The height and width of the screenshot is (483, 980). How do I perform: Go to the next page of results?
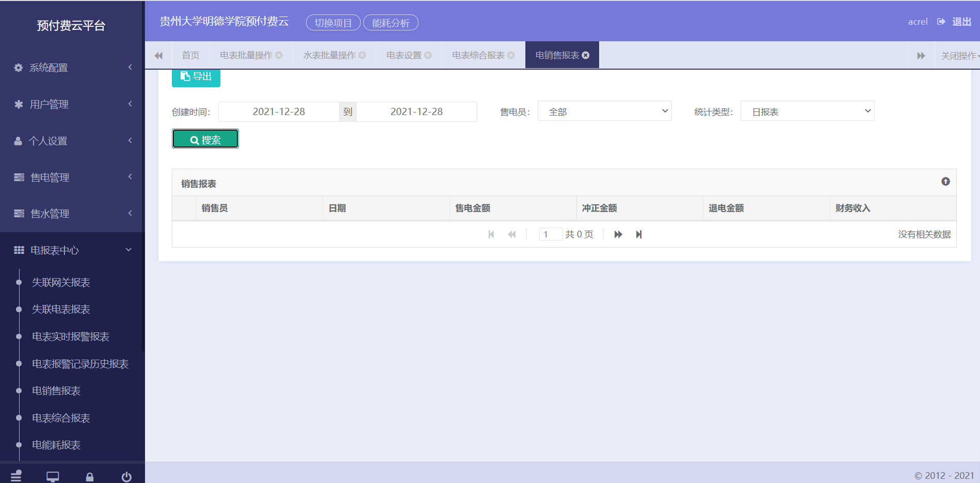(618, 235)
